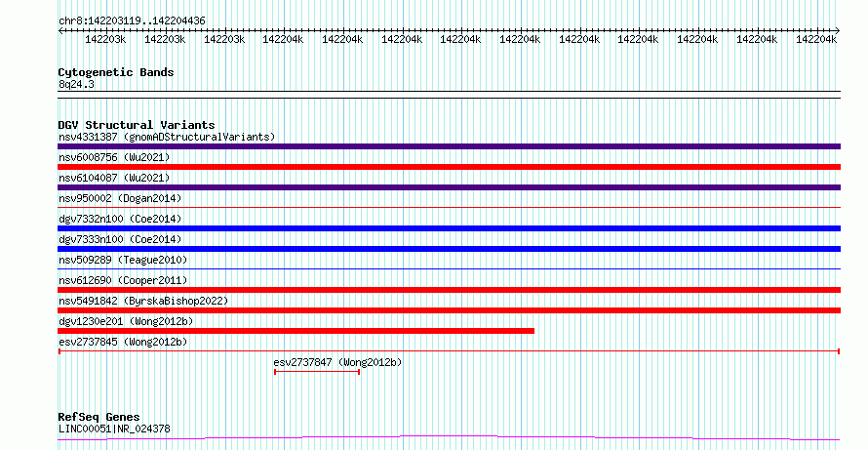Select the capped red line for esv2737845
Viewport: 868px width, 450px height.
(449, 351)
